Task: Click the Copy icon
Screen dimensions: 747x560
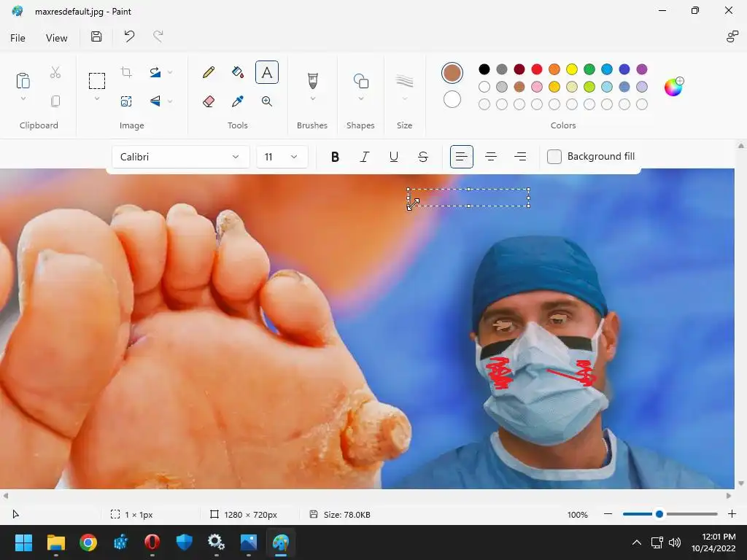Action: pyautogui.click(x=55, y=101)
